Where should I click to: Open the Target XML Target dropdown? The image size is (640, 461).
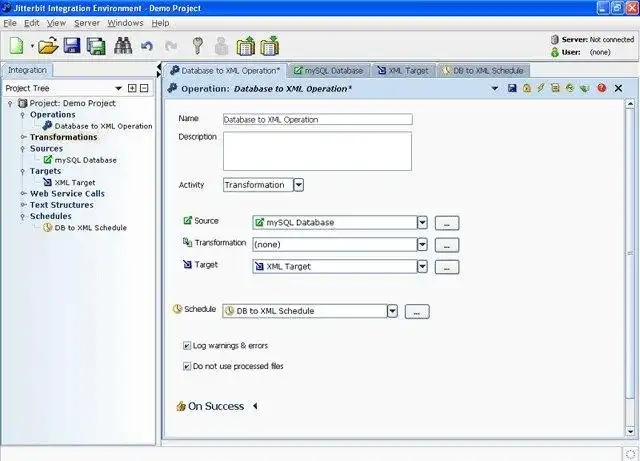[x=422, y=267]
